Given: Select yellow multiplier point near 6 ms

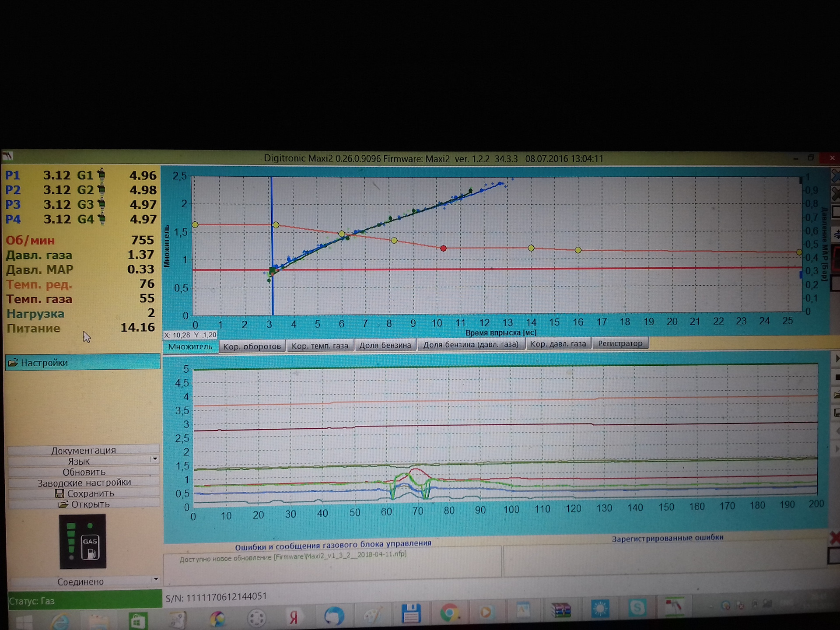Looking at the screenshot, I should coord(342,234).
